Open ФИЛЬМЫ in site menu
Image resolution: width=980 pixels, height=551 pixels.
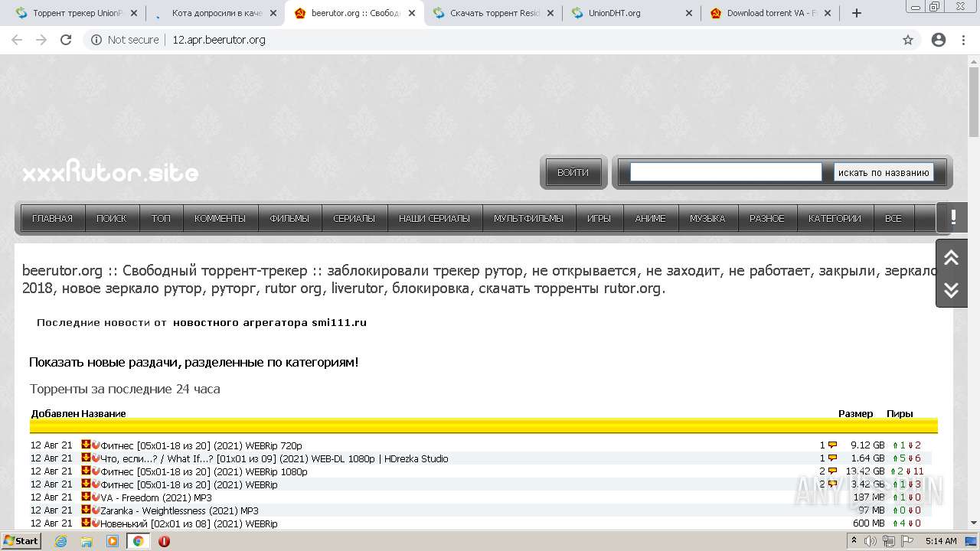click(x=289, y=218)
